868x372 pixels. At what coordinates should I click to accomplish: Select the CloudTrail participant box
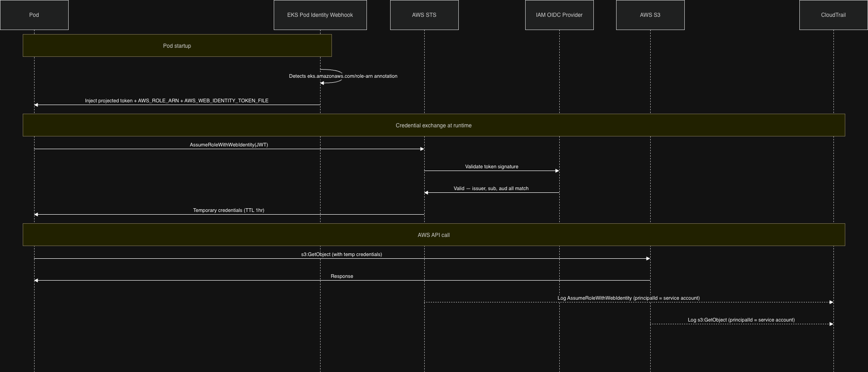(x=833, y=15)
